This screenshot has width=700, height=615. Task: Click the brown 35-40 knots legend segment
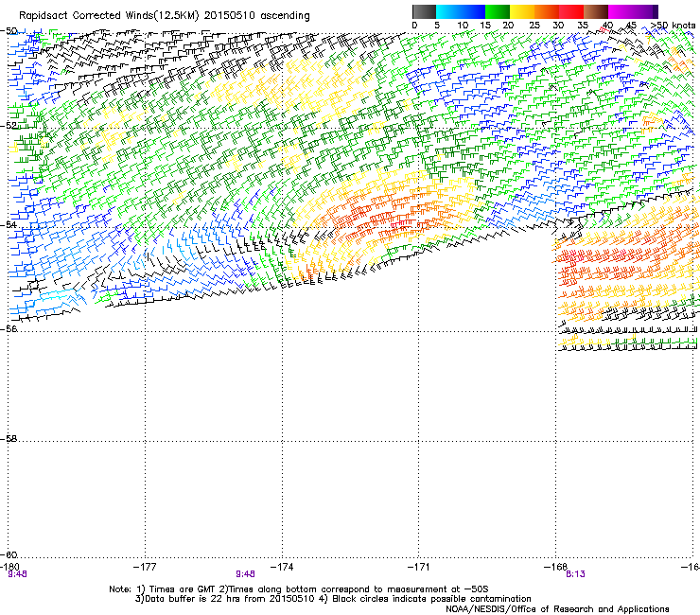pyautogui.click(x=596, y=11)
